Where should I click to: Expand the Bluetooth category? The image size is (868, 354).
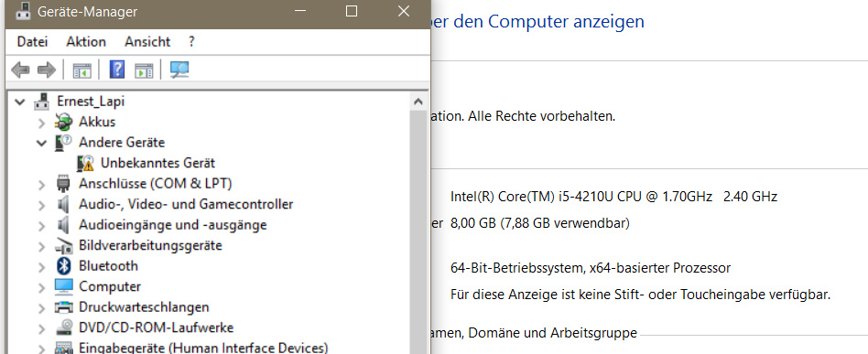tap(41, 267)
